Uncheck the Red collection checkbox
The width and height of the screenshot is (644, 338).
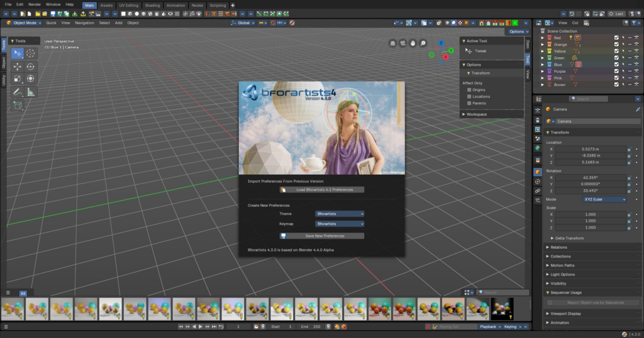[616, 38]
